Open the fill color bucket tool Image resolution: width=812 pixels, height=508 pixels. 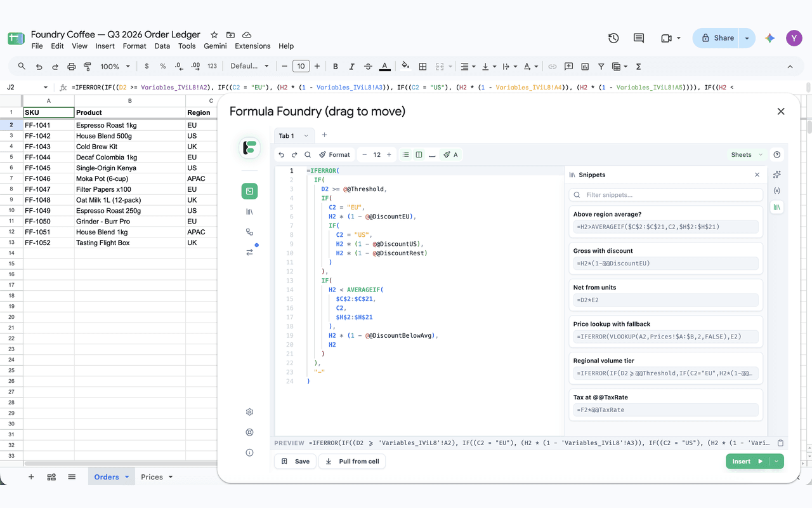405,66
